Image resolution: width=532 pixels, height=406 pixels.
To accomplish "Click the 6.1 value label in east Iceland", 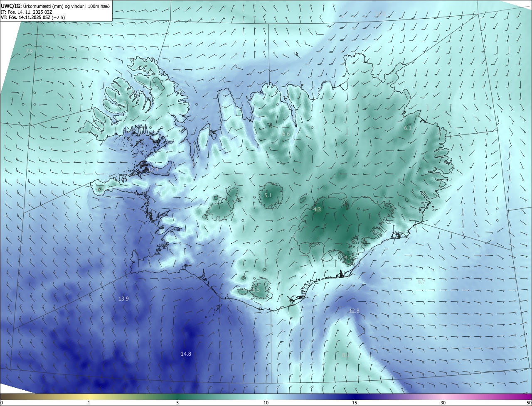I will [408, 128].
